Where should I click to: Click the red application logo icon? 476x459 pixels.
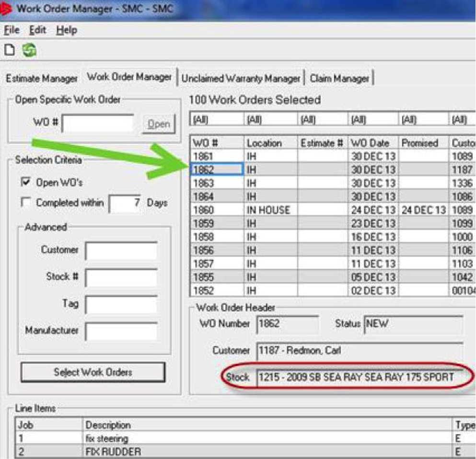(x=5, y=9)
